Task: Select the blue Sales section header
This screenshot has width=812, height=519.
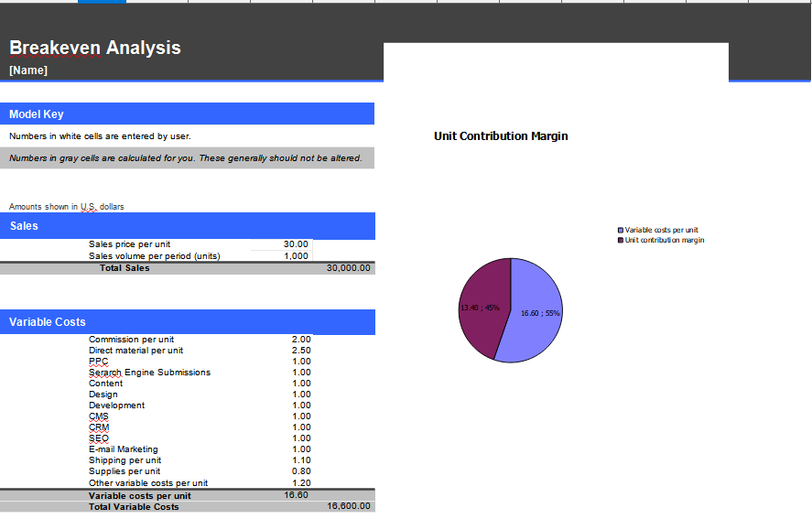Action: point(188,226)
